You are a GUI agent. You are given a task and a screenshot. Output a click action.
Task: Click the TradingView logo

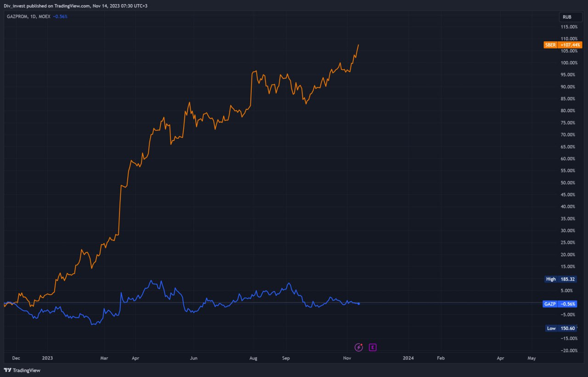[x=22, y=370]
